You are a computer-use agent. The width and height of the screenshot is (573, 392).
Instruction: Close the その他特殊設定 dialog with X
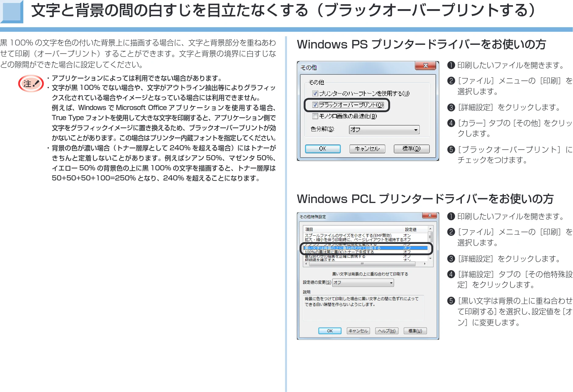point(430,216)
